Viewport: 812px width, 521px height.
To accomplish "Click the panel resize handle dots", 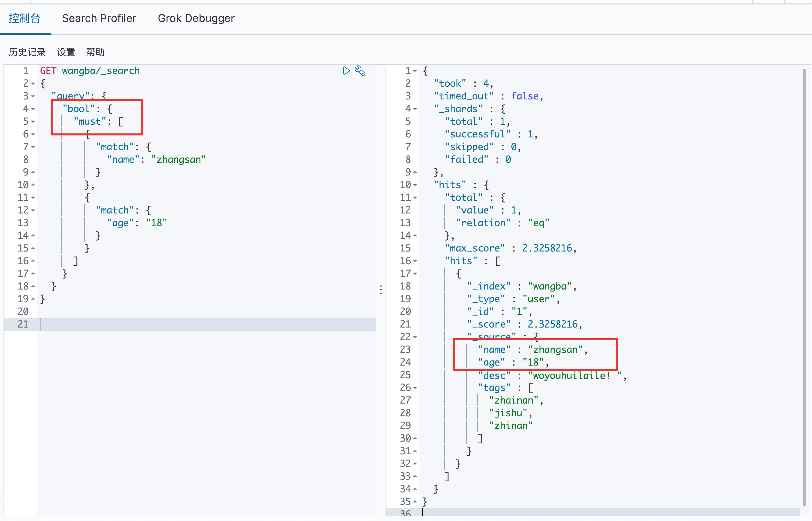I will coord(381,290).
